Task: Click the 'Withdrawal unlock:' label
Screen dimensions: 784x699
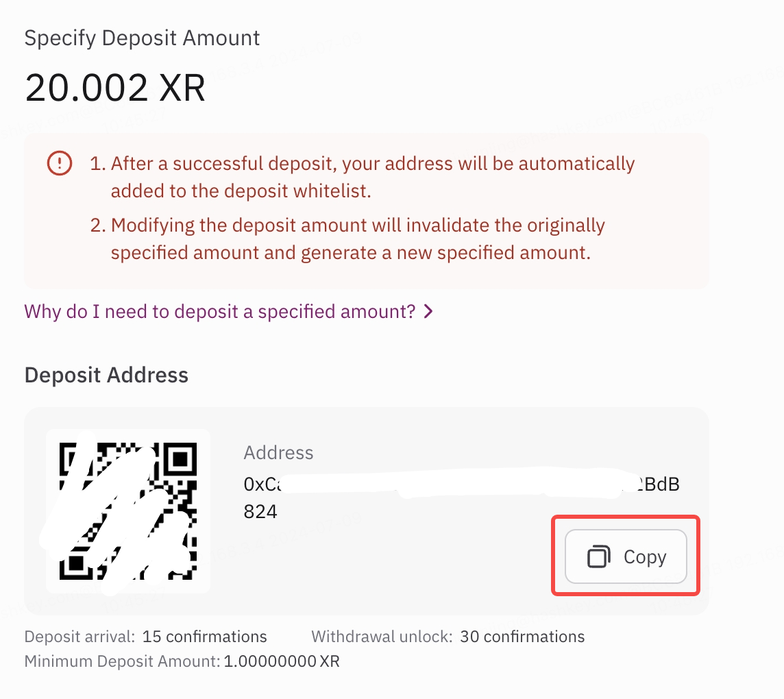Action: tap(382, 637)
